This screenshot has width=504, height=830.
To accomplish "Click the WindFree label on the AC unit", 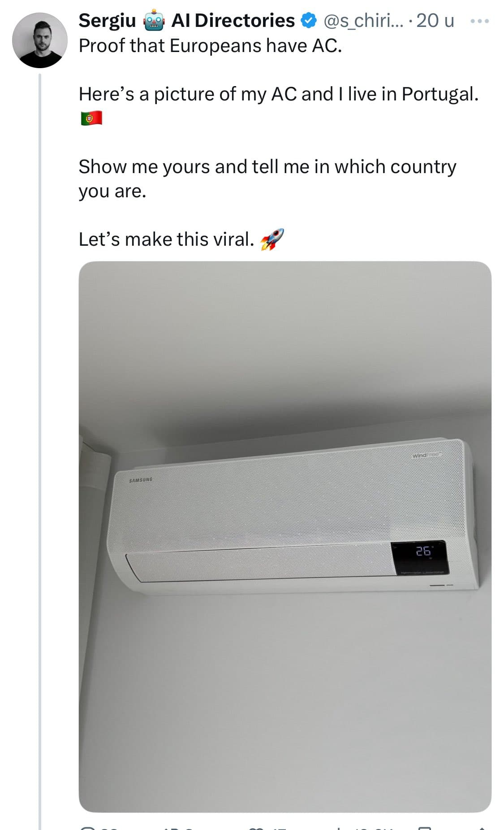I will 426,455.
